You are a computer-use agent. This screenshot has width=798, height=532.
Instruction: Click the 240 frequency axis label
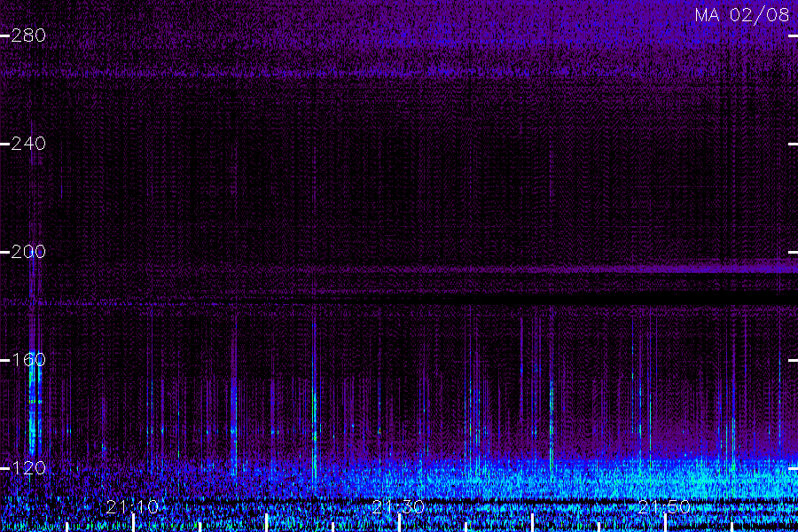(28, 144)
